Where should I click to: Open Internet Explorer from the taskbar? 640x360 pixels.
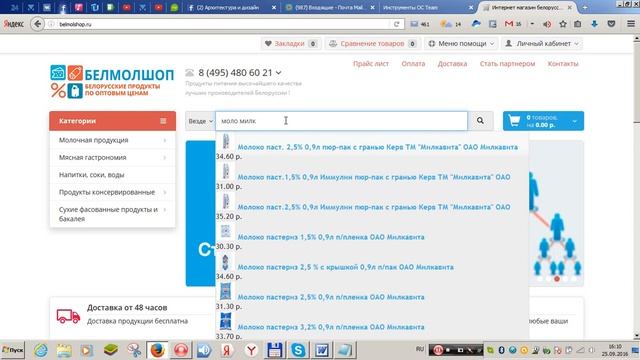41,350
